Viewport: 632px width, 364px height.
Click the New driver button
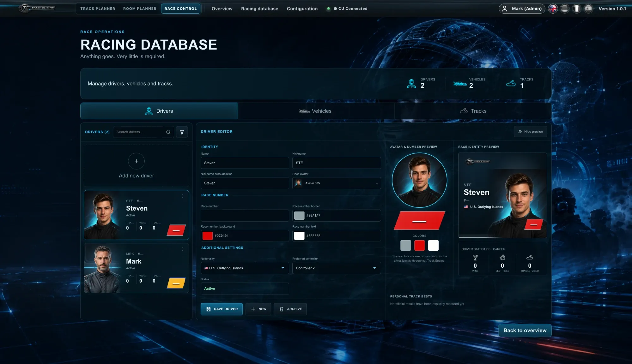258,309
